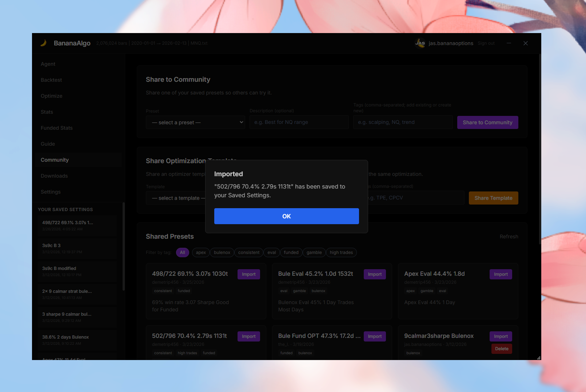Click the Share to Community button
Screen dimensions: 586x392
487,122
